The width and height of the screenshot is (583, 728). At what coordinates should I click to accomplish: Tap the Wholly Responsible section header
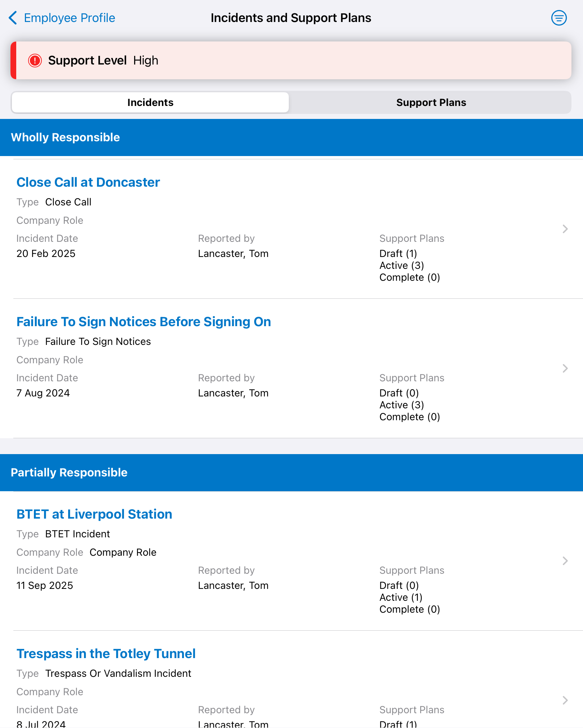291,137
